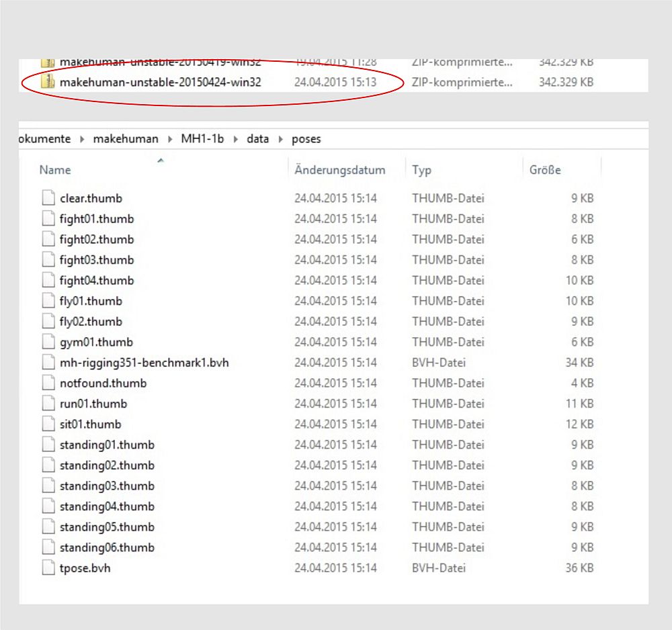Click the 11 KB size of run01.thumb
The width and height of the screenshot is (672, 630).
point(579,404)
